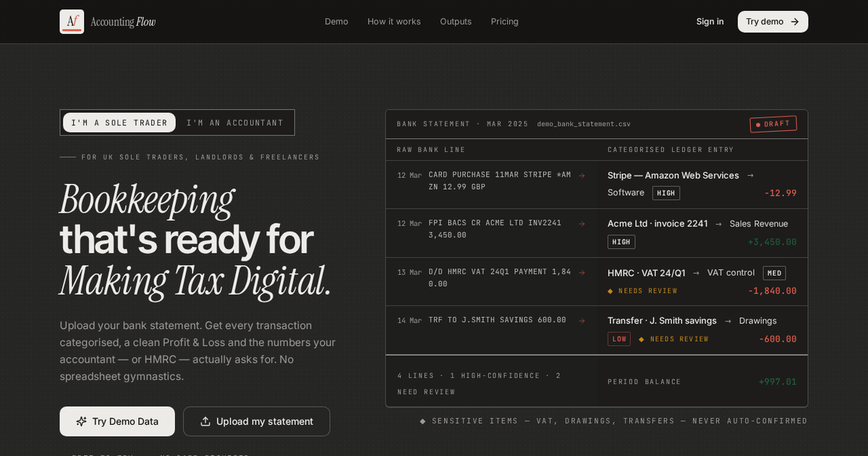The image size is (868, 456).
Task: Click the upload icon on Upload my statement
Action: (205, 421)
